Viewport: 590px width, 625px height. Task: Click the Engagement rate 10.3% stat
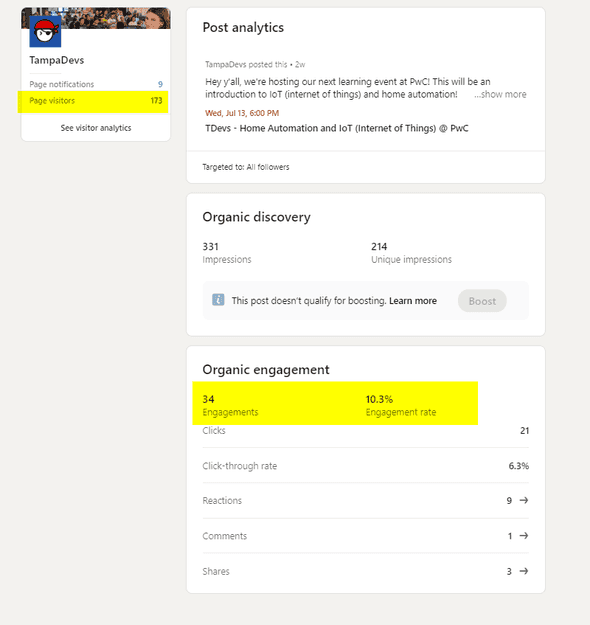pos(401,405)
